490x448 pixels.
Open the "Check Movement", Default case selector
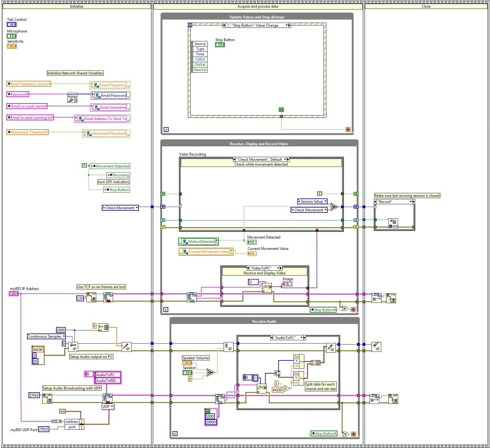[261, 160]
